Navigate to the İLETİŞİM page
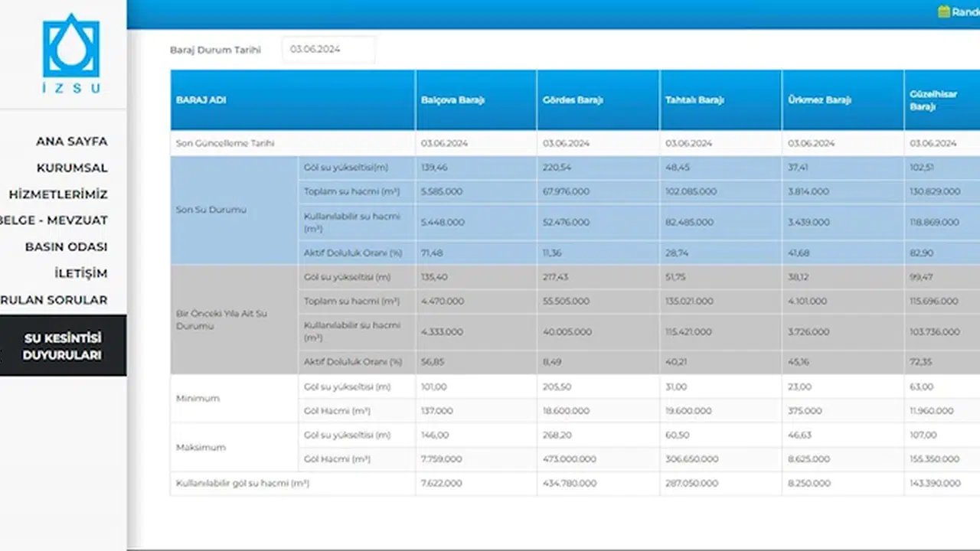Screen dimensions: 980x551 tap(80, 273)
